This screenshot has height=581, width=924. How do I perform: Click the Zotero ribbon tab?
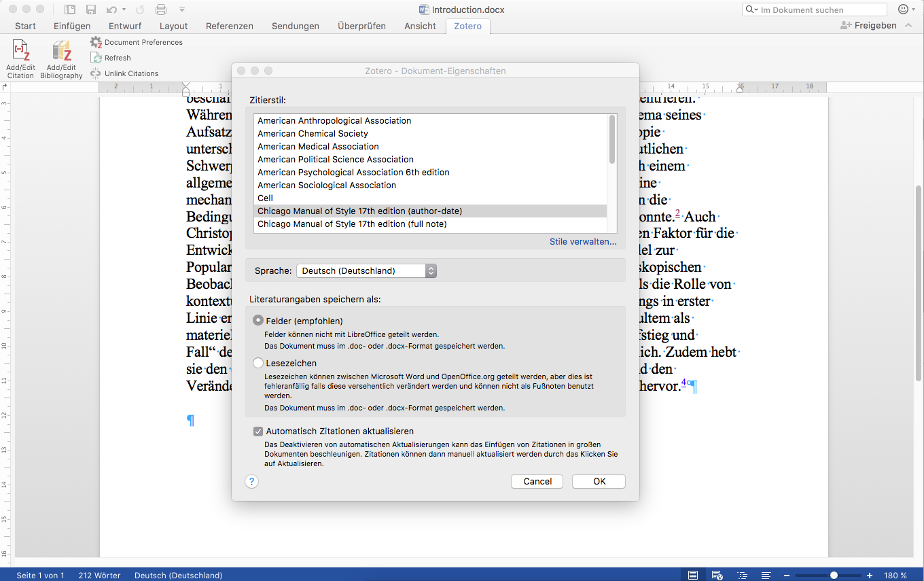point(467,26)
